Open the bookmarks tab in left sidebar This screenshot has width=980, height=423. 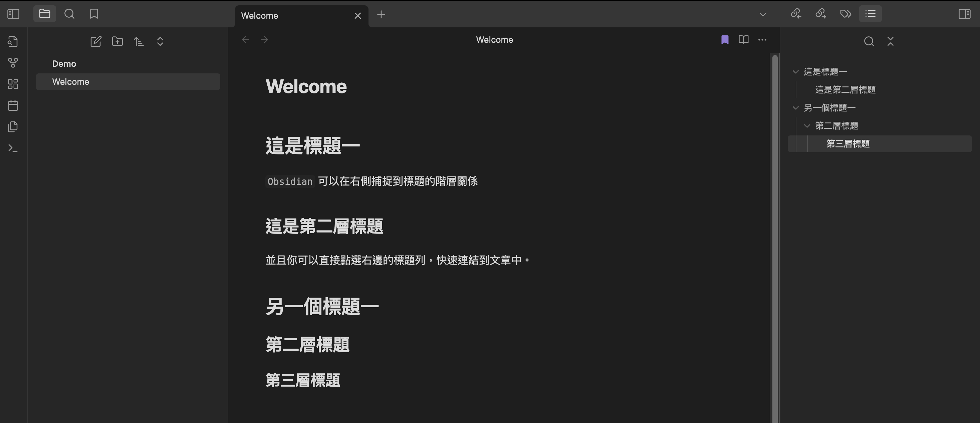point(94,14)
